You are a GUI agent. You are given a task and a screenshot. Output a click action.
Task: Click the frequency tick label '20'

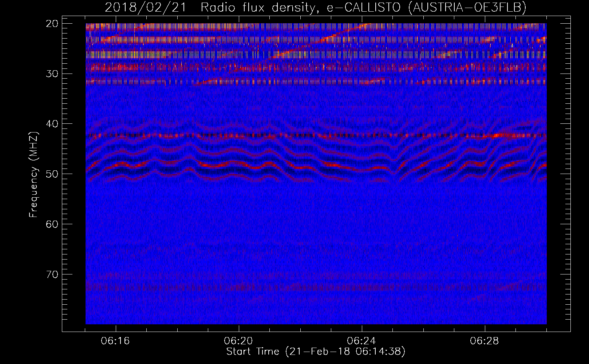[52, 24]
